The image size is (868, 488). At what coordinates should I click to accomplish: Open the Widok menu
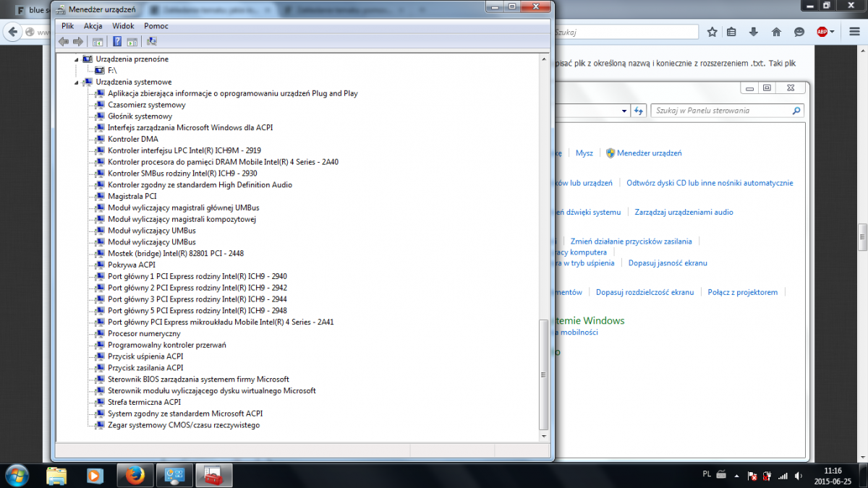(123, 26)
